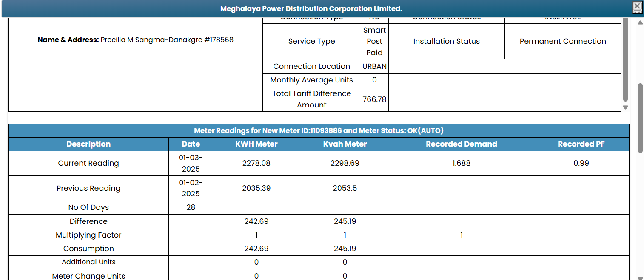This screenshot has height=280, width=644.
Task: Select the 245.19 value in Difference row
Action: (345, 221)
